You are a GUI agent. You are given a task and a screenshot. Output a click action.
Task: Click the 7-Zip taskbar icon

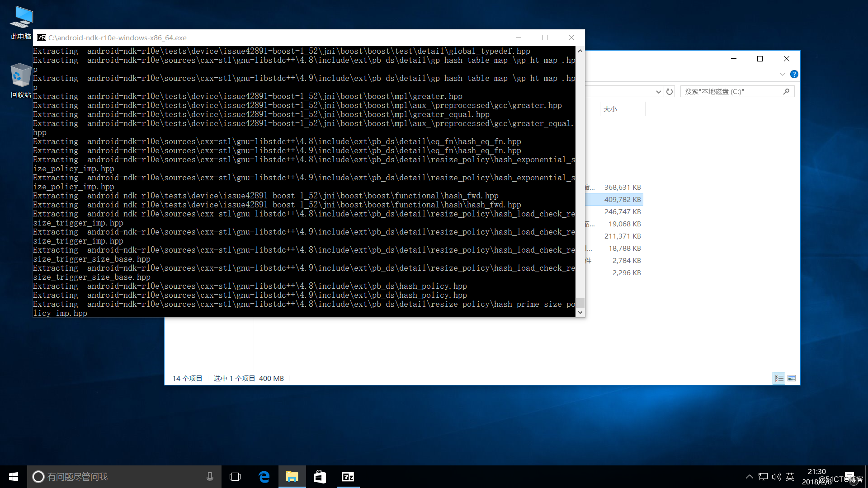click(x=348, y=476)
